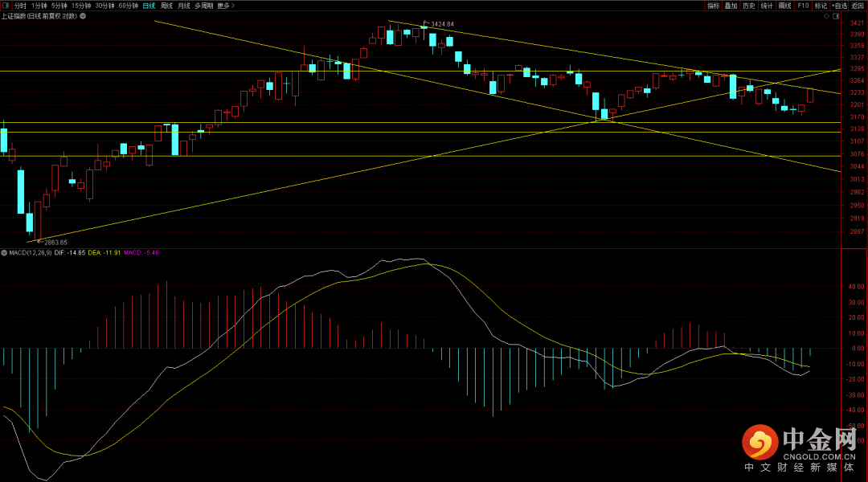Add the index to watchlist with +自选

tap(839, 6)
